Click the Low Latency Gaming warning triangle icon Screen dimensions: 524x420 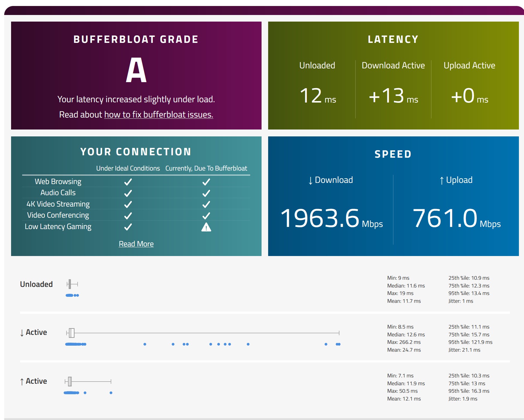click(x=206, y=227)
